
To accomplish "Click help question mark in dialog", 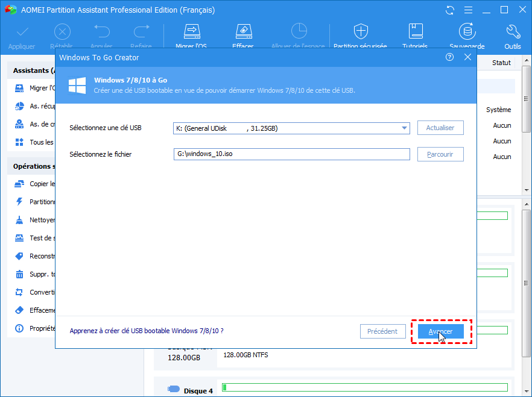I will pos(449,57).
